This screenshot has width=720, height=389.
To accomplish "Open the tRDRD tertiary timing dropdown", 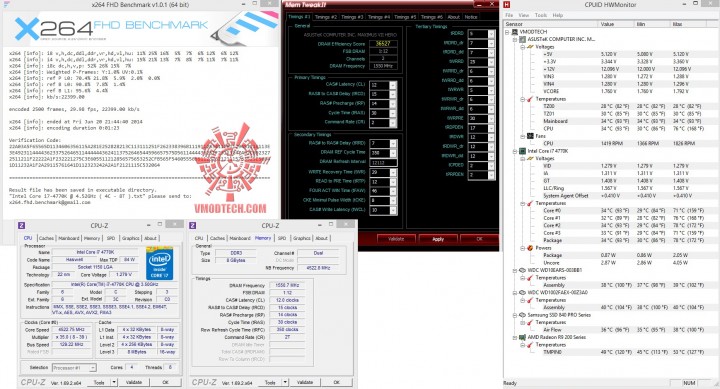I will click(491, 34).
